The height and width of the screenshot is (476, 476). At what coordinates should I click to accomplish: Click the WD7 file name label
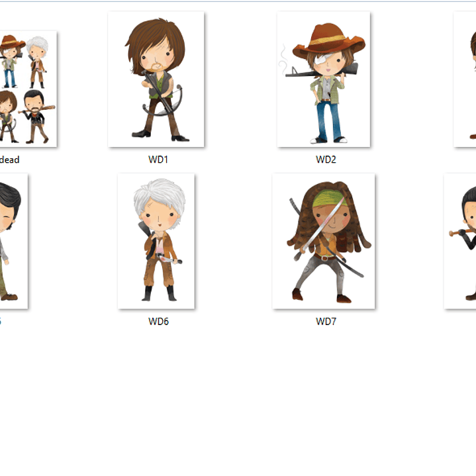click(x=326, y=321)
